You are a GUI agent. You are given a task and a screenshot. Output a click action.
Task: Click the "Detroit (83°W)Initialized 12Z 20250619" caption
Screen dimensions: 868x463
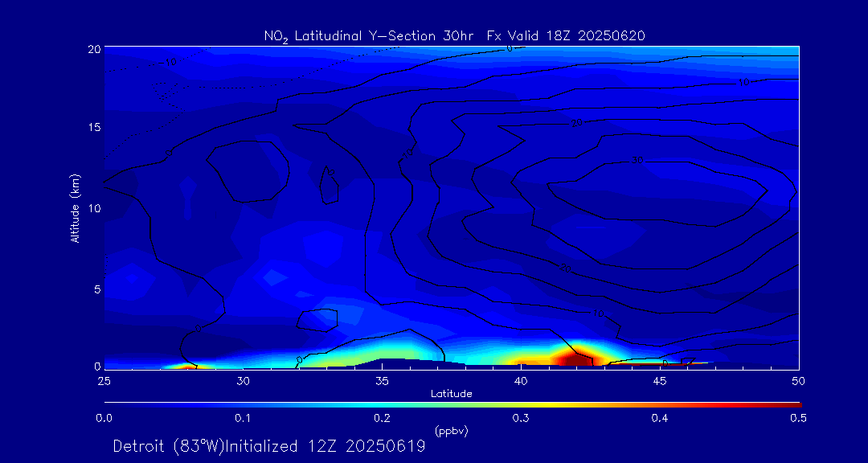(x=269, y=446)
